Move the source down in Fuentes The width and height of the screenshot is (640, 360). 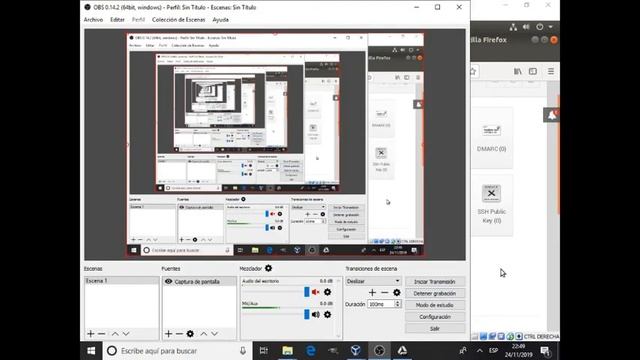coord(215,334)
